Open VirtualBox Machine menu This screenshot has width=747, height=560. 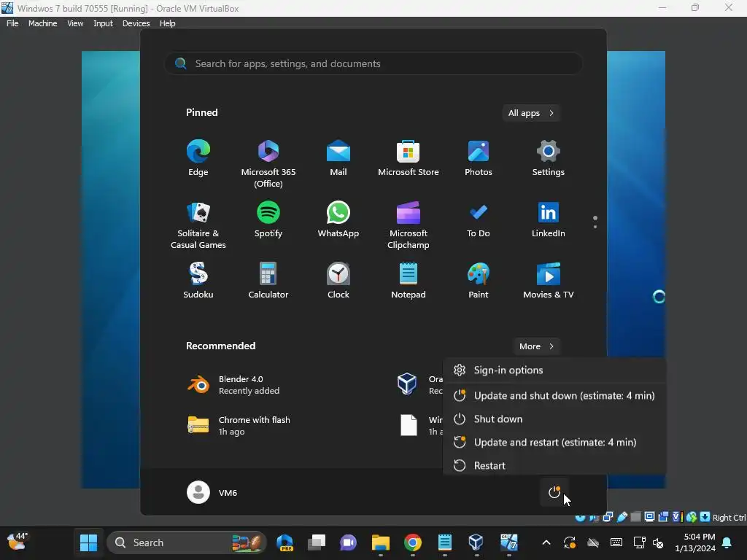coord(42,23)
